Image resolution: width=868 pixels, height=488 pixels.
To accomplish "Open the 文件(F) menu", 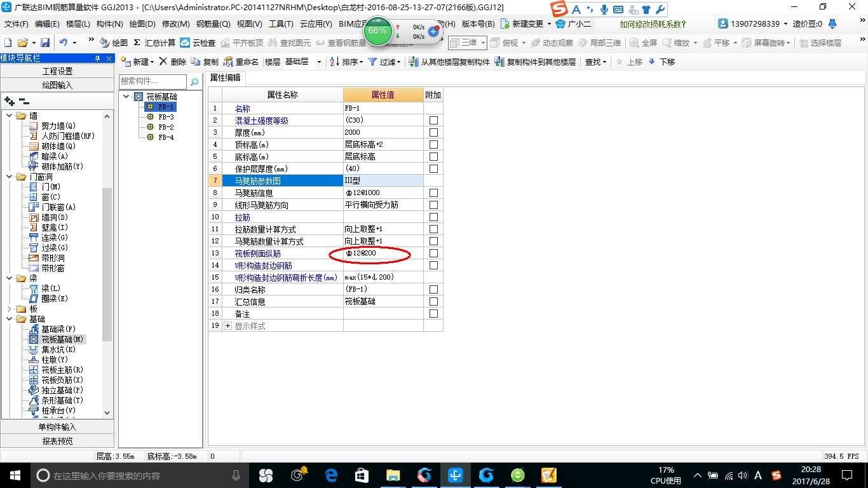I will [17, 24].
